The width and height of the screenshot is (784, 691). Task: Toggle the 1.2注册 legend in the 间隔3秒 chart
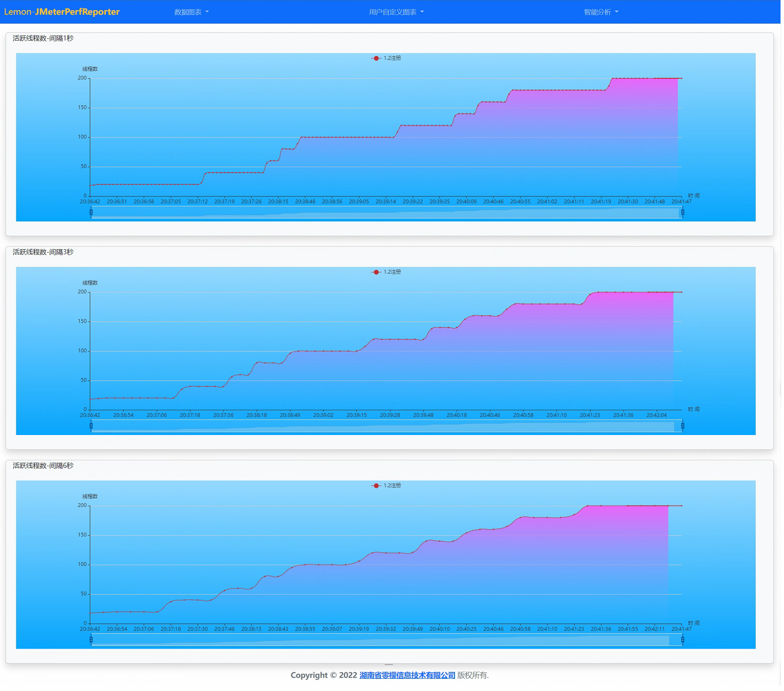pos(386,272)
